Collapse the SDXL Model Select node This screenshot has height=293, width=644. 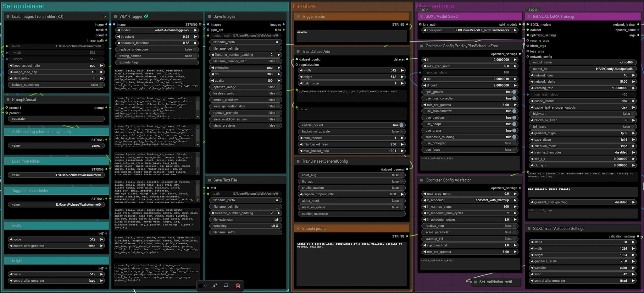coord(422,16)
